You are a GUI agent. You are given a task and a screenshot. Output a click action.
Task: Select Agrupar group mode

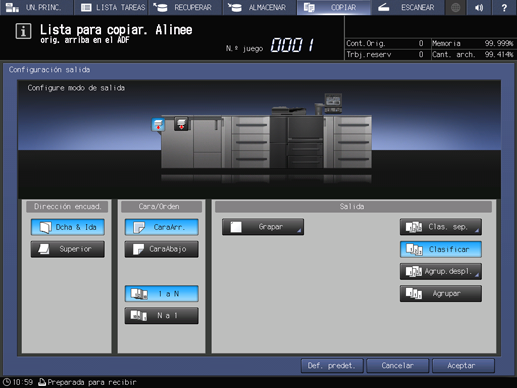tap(441, 294)
